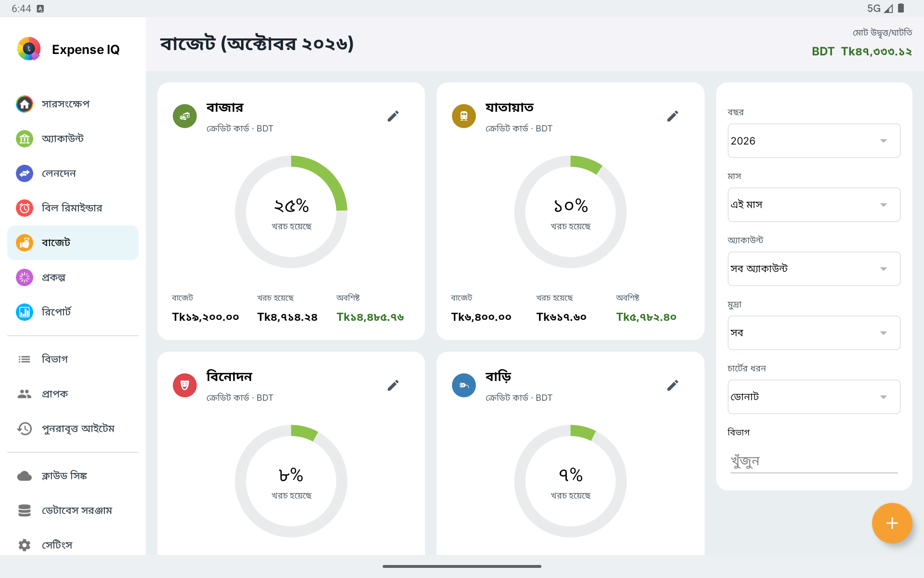The width and height of the screenshot is (924, 578).
Task: Click the বাজার 25% donut chart
Action: tap(291, 212)
